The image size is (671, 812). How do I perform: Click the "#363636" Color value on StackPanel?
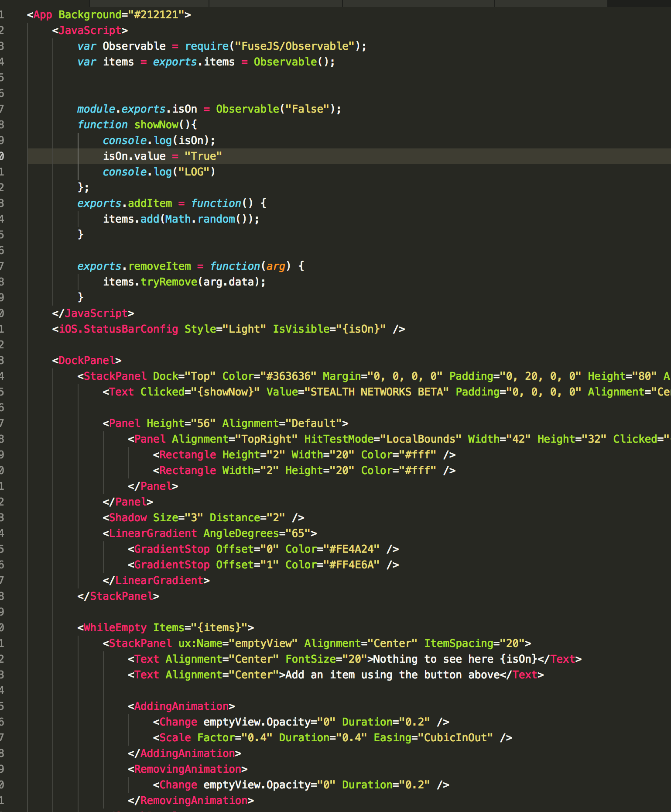click(288, 376)
